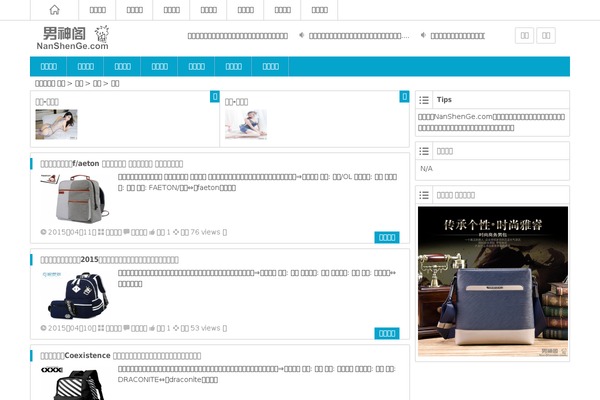Click comment bubble icon in the 53 views row

126,328
